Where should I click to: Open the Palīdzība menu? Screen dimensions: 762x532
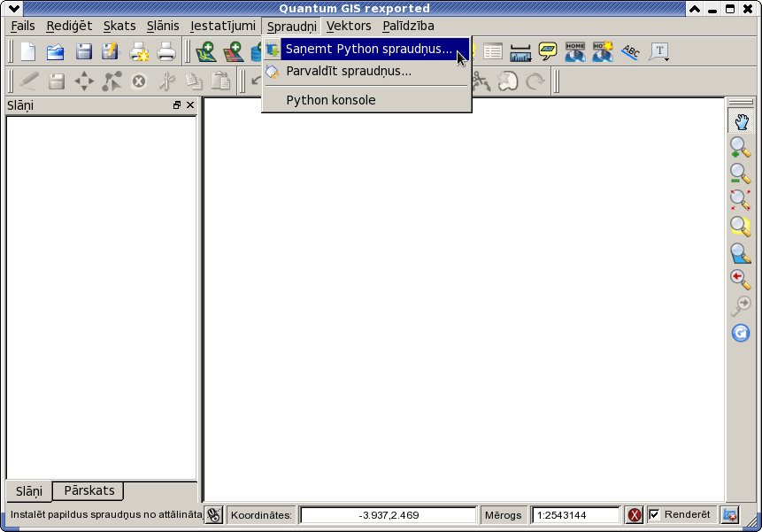(x=408, y=26)
